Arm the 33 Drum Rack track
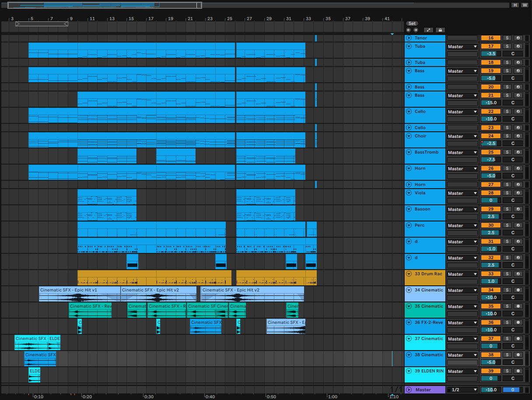Image resolution: width=532 pixels, height=400 pixels. tap(518, 274)
